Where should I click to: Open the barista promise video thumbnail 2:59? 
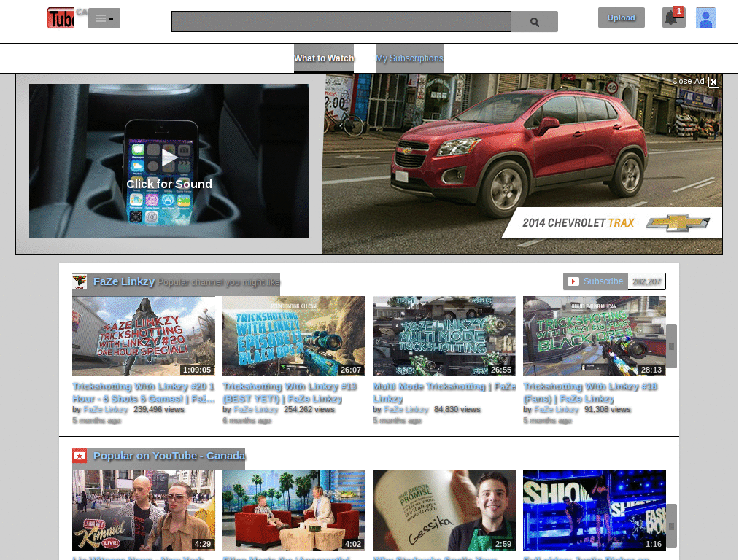coord(444,510)
